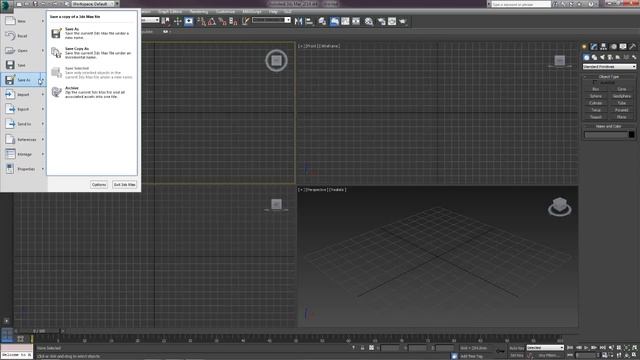Click the Sphere primitive button
The width and height of the screenshot is (640, 360).
tap(596, 96)
